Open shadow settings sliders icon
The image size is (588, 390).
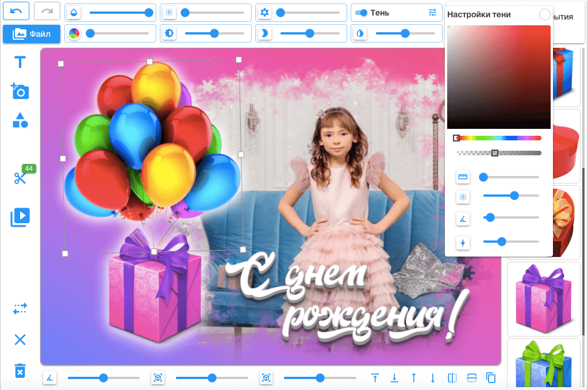[432, 13]
